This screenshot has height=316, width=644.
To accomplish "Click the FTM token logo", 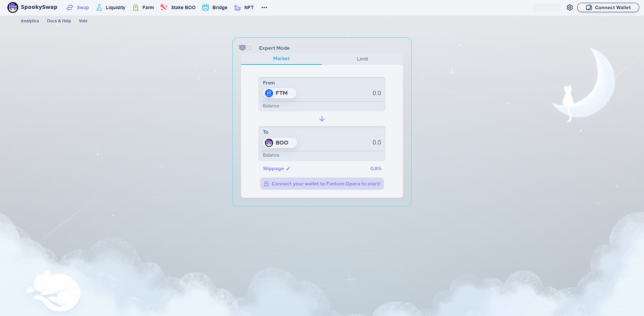I will click(269, 93).
